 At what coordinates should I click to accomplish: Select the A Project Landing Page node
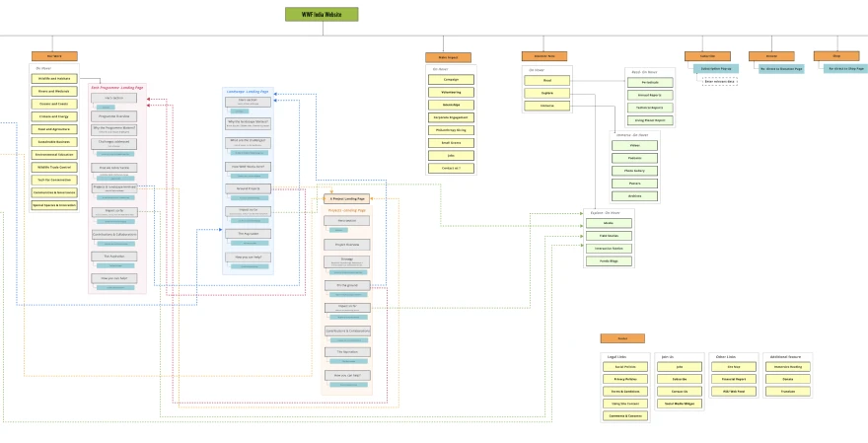point(347,198)
